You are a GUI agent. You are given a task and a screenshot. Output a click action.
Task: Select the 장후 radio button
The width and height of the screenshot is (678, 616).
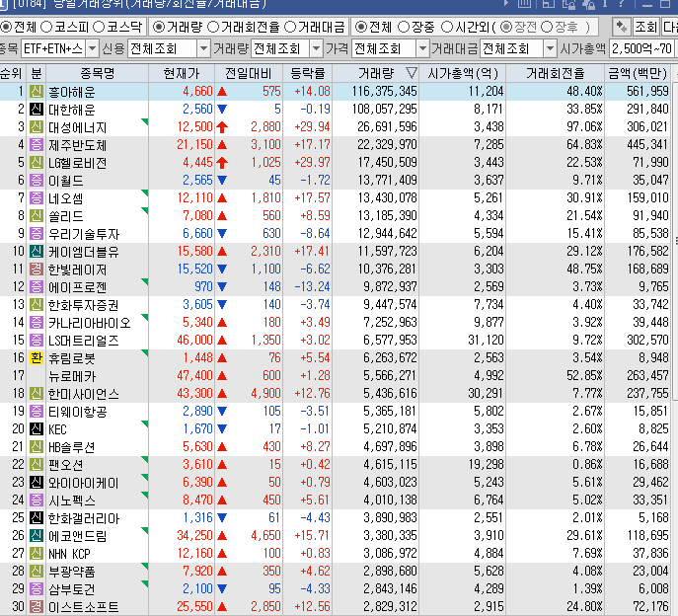[x=547, y=28]
